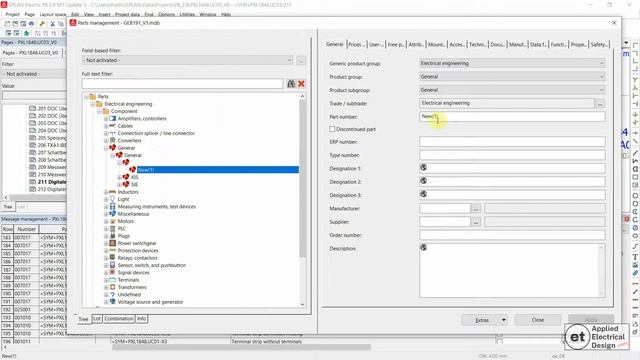This screenshot has width=640, height=360.
Task: Switch to the Combination tab below tree
Action: click(x=118, y=318)
